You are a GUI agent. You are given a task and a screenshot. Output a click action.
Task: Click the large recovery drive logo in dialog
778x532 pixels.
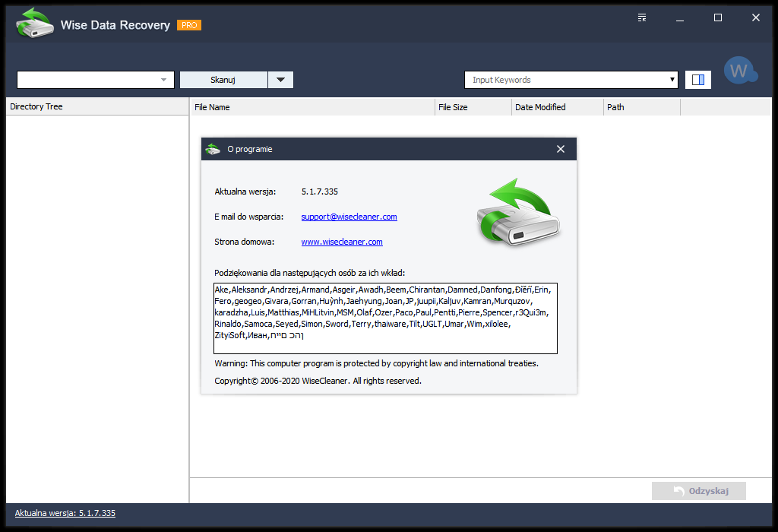(518, 212)
